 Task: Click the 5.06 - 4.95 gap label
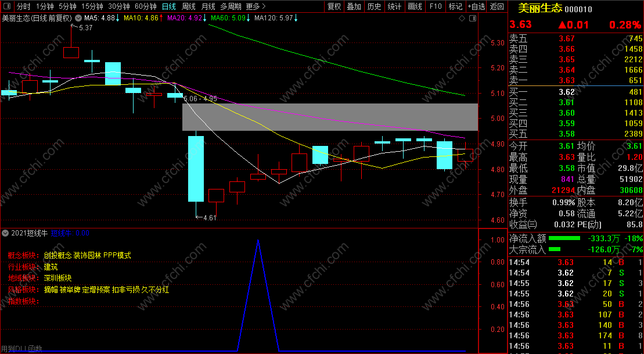pyautogui.click(x=200, y=99)
